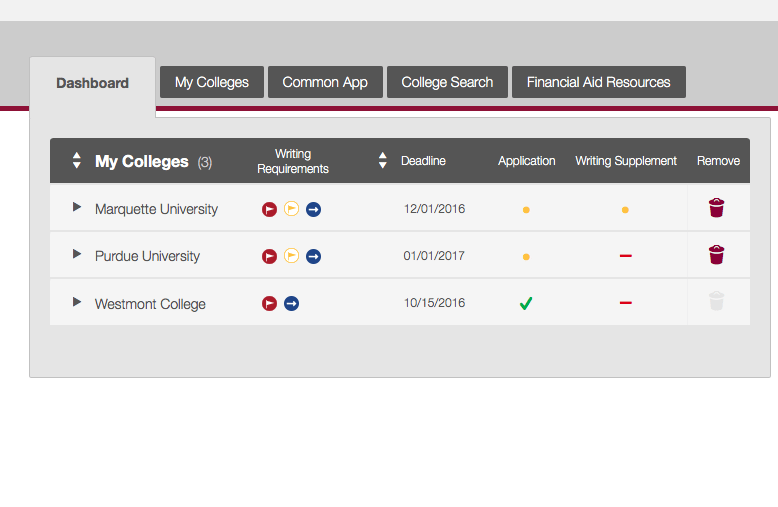Click Purdue University's blue arrow writing icon
Image resolution: width=778 pixels, height=507 pixels.
tap(313, 256)
